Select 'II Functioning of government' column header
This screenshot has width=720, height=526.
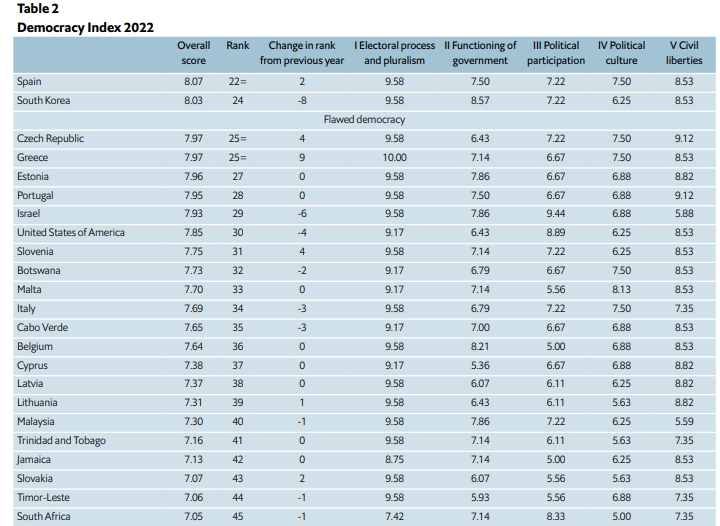point(479,53)
